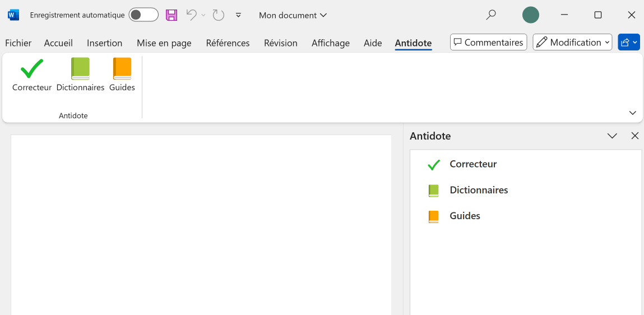Open Dictionnaires from the Antidote ribbon
Viewport: 644px width, 315px height.
point(80,75)
